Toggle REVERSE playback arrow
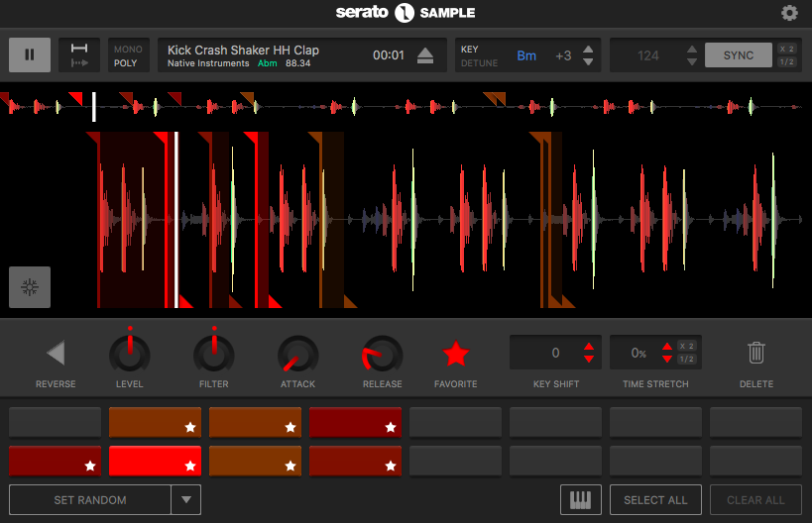 56,354
